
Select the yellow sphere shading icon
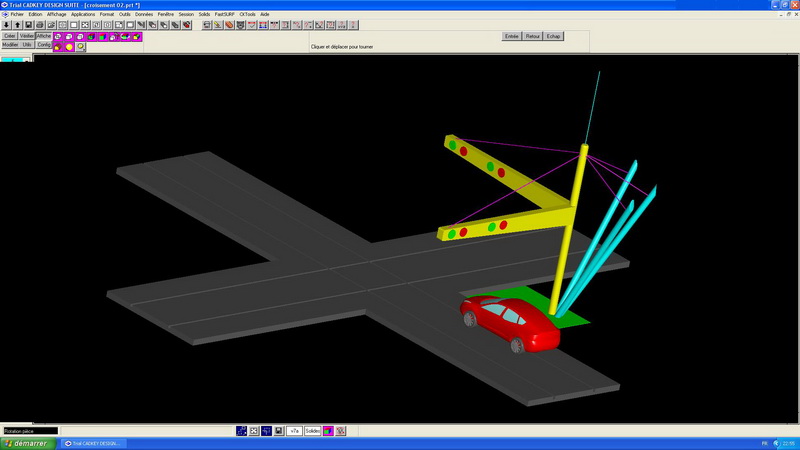(69, 47)
